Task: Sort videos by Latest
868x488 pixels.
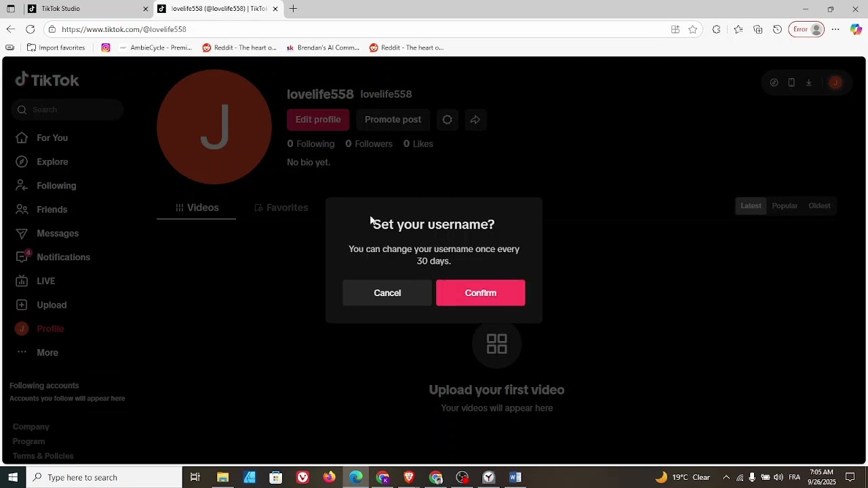Action: (751, 206)
